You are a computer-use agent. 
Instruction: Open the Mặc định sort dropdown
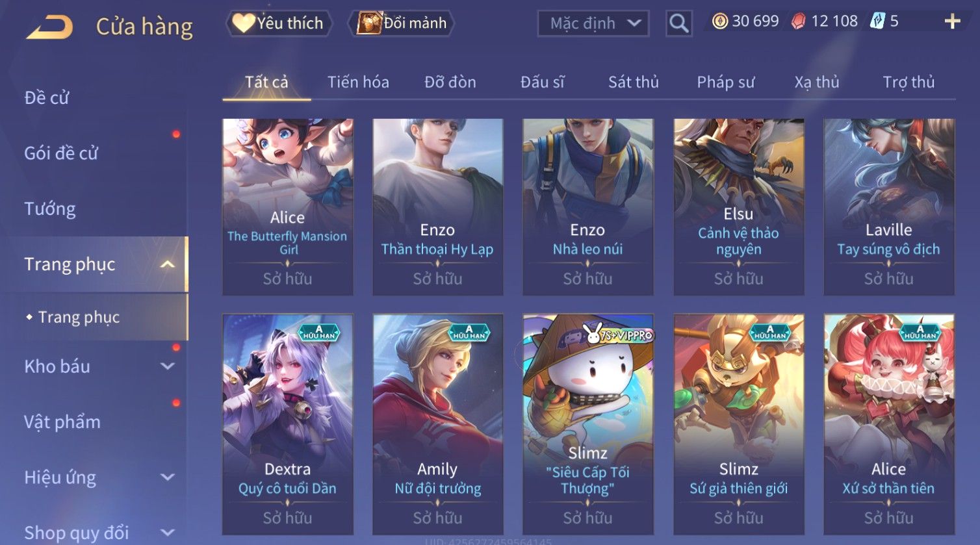[593, 24]
